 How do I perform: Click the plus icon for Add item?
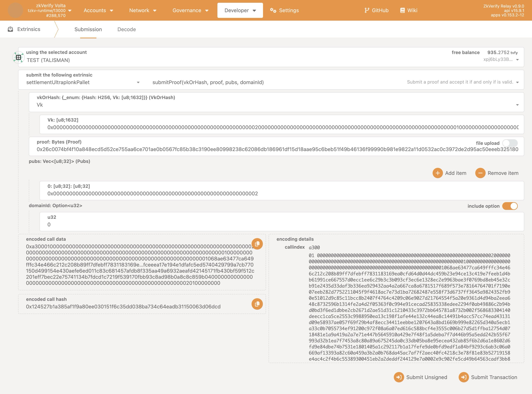[x=437, y=173]
